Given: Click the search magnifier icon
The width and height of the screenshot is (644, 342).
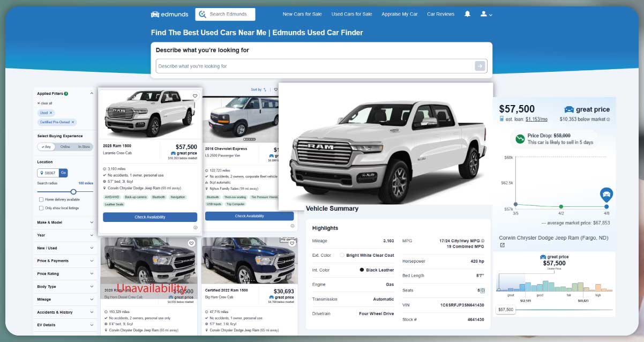Looking at the screenshot, I should point(201,14).
